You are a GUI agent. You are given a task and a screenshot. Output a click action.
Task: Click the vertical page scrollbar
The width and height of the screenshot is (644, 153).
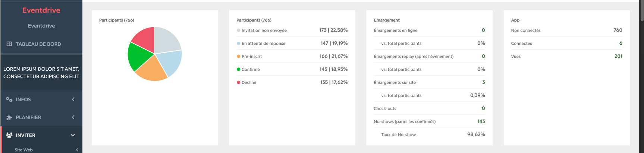point(642,76)
